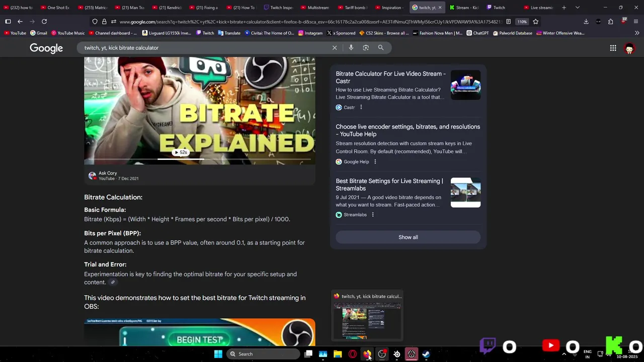Viewport: 644px width, 362px height.
Task: Open more options for Google Help result
Action: point(375,161)
